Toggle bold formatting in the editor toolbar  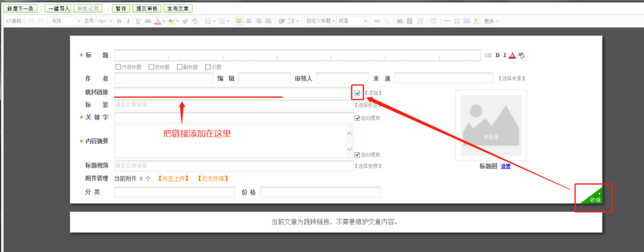tap(119, 21)
